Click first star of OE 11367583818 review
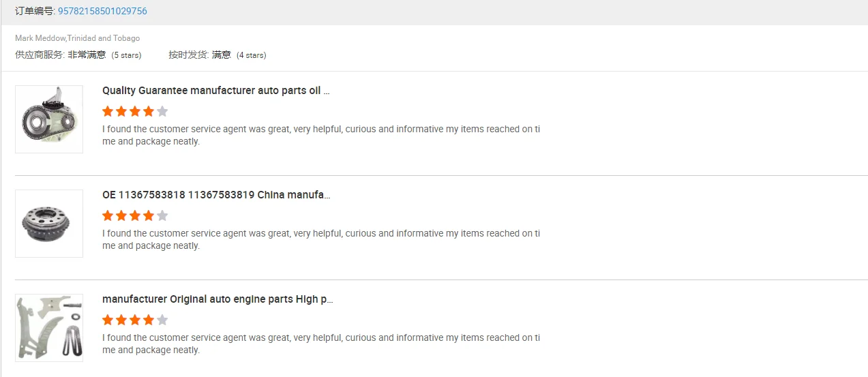This screenshot has height=377, width=868. pos(108,216)
